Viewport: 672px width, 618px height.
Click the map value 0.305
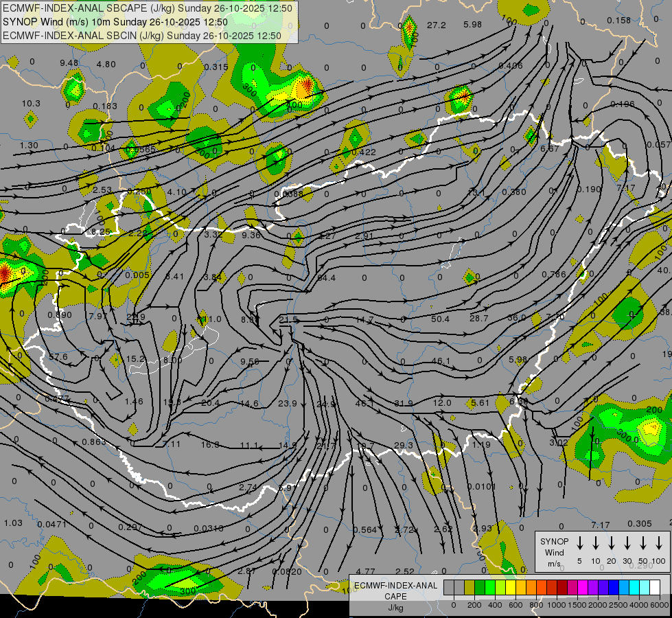640,523
